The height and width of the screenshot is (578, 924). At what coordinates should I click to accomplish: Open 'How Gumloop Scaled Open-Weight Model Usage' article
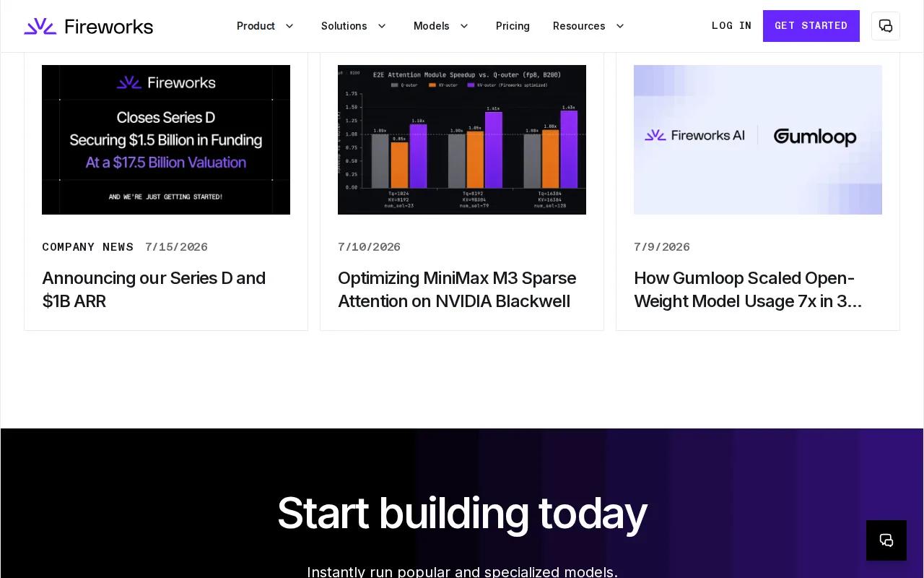click(x=748, y=290)
